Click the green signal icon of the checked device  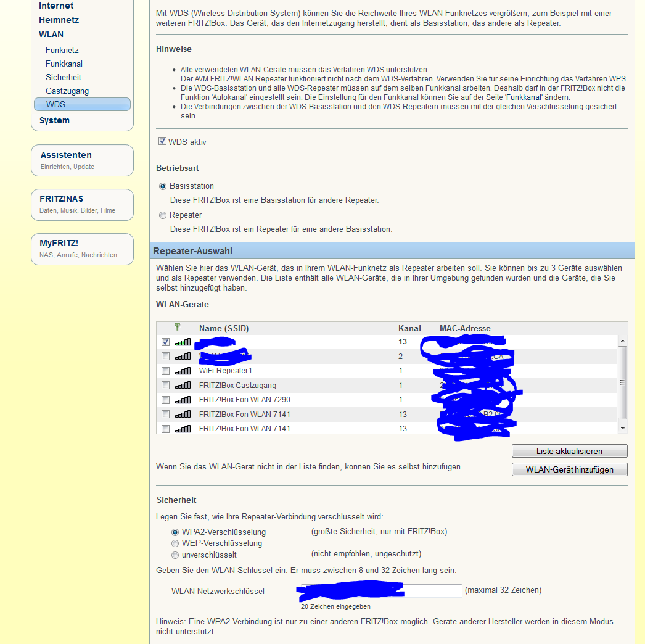tap(183, 342)
